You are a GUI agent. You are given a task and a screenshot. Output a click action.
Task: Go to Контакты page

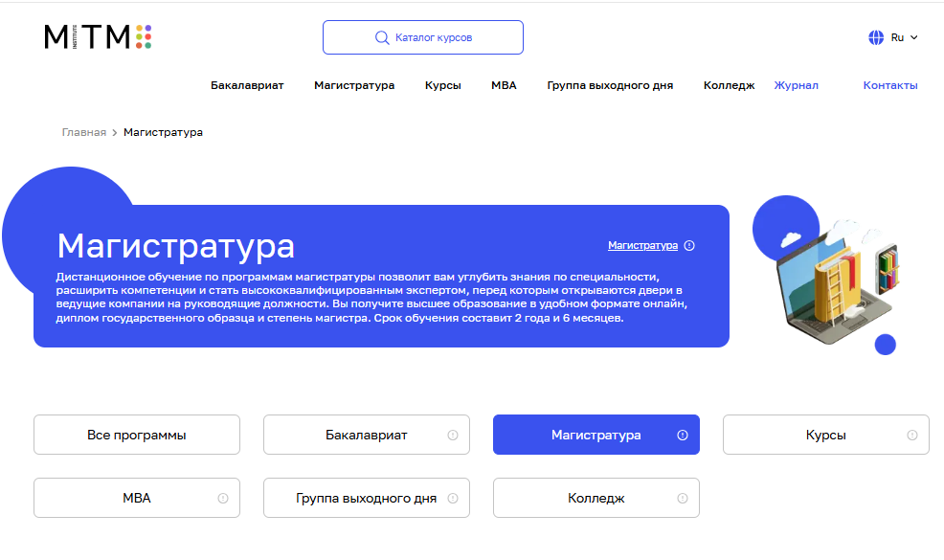[x=889, y=85]
